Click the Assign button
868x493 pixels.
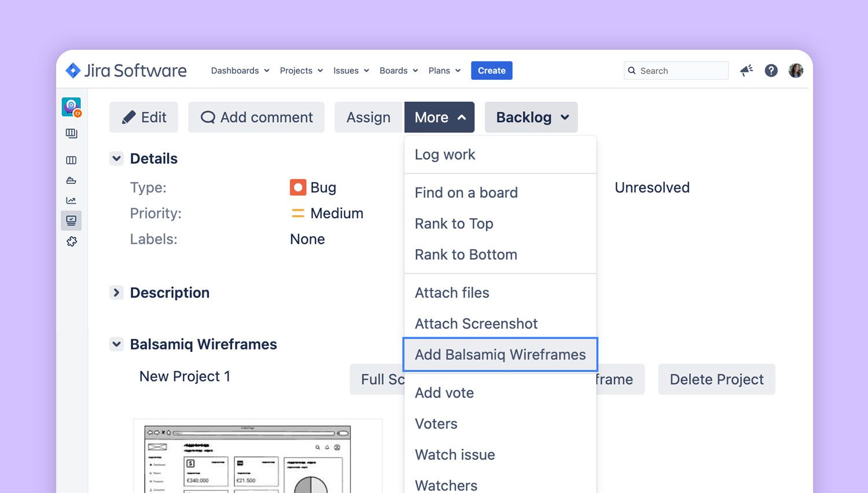(368, 117)
